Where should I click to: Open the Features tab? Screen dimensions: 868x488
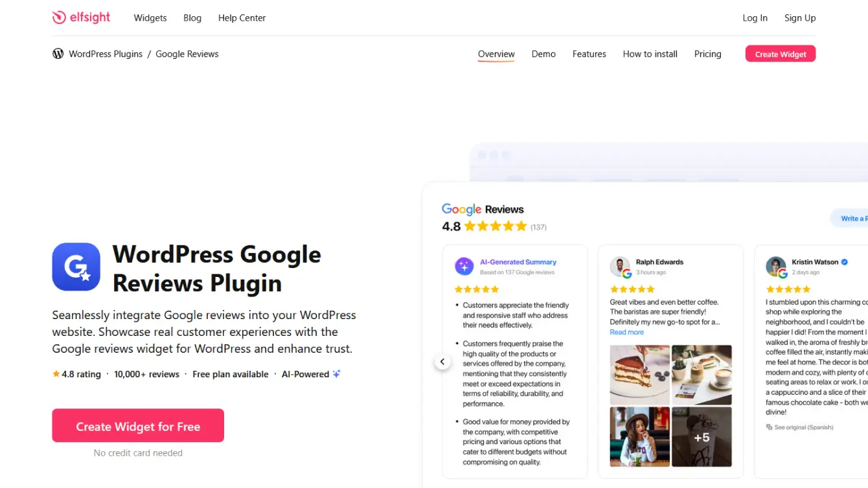pos(589,54)
